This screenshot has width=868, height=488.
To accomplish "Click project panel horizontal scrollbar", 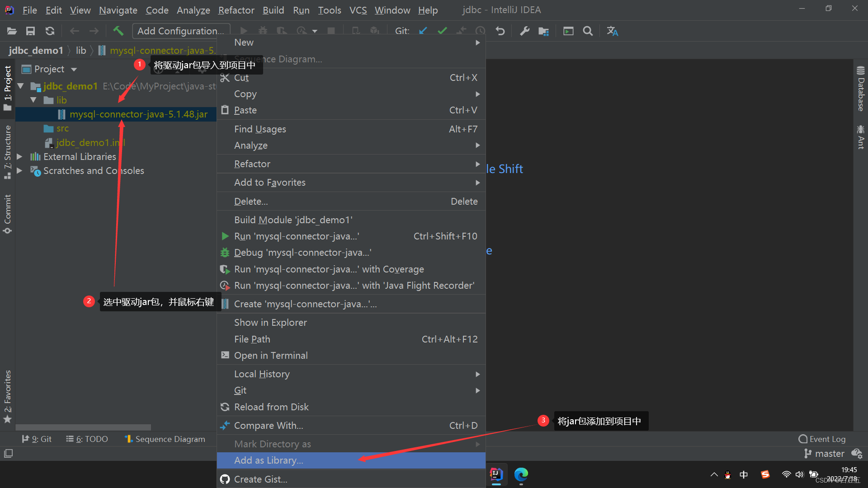I will [83, 427].
